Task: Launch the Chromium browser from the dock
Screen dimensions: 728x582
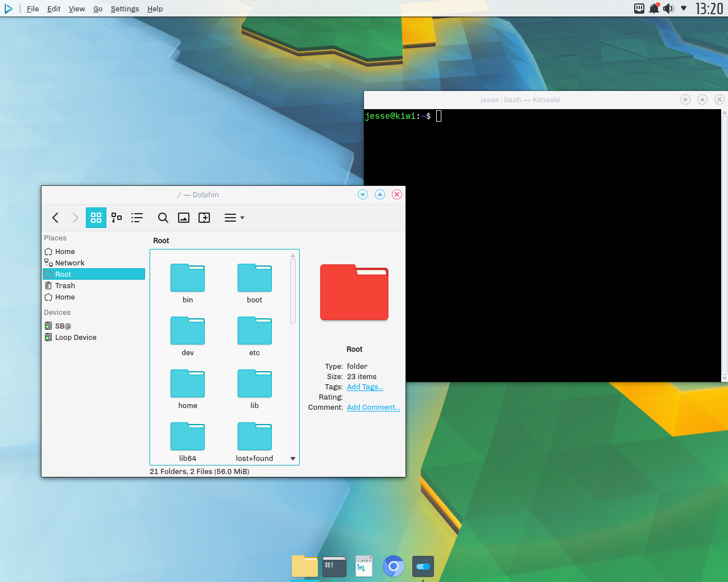Action: [x=393, y=566]
